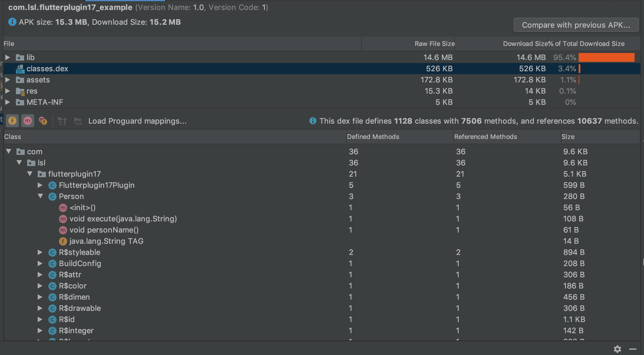
Task: Toggle the show fields filter
Action: [x=12, y=121]
